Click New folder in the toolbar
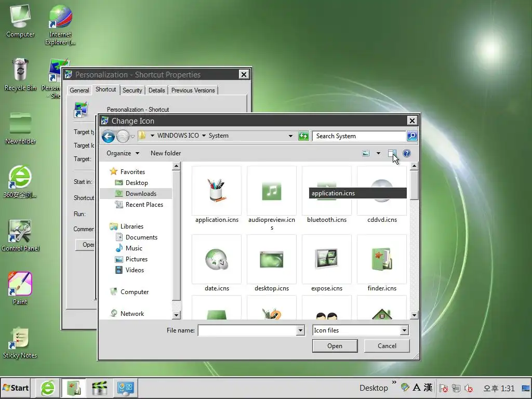Image resolution: width=532 pixels, height=399 pixels. pyautogui.click(x=166, y=153)
